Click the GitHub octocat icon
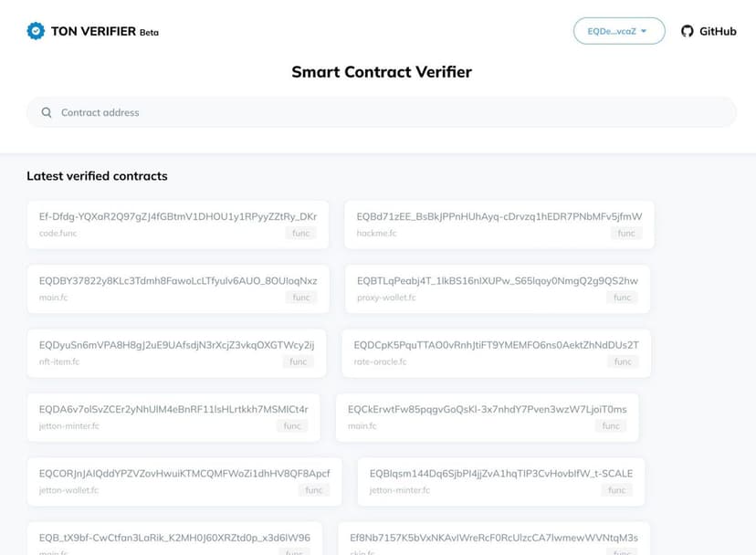Screen dimensions: 756x555 coord(688,31)
